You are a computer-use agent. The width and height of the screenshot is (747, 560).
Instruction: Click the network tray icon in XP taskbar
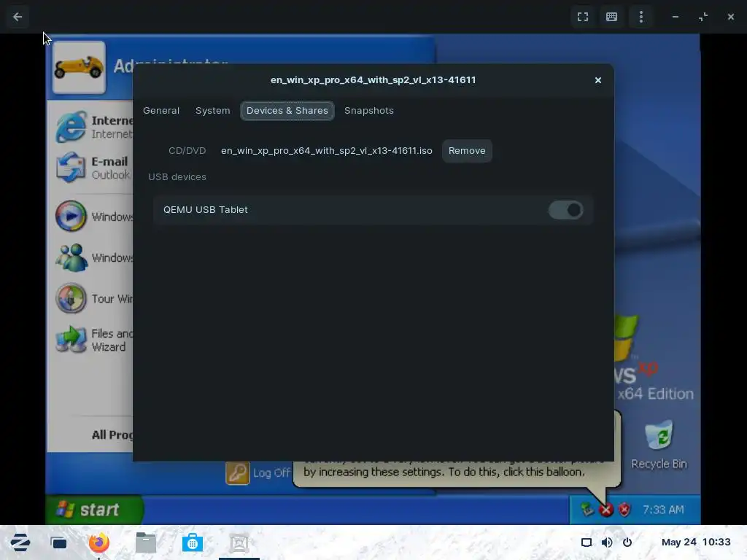(587, 510)
